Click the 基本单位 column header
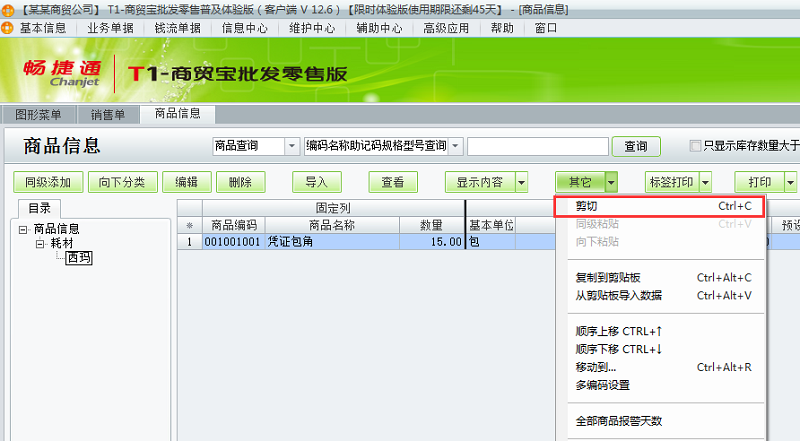800x441 pixels. click(x=491, y=225)
